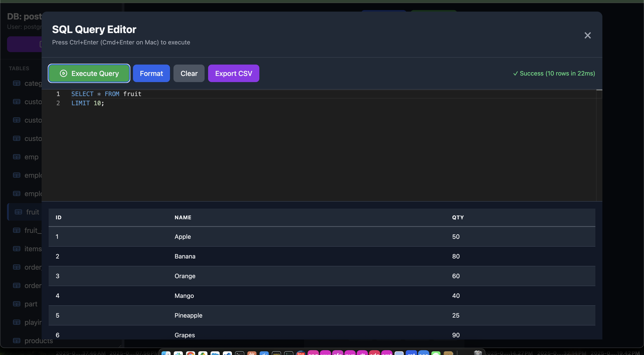The height and width of the screenshot is (355, 644).
Task: Open Chrome from the dock
Action: (191, 353)
